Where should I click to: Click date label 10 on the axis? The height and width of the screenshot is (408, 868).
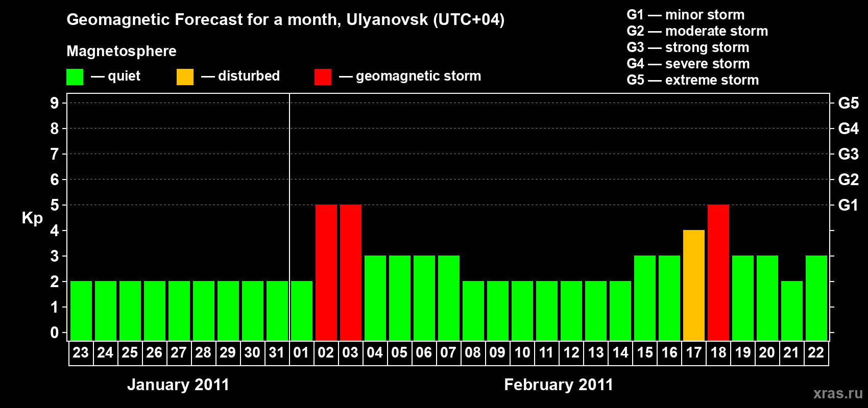tap(522, 352)
